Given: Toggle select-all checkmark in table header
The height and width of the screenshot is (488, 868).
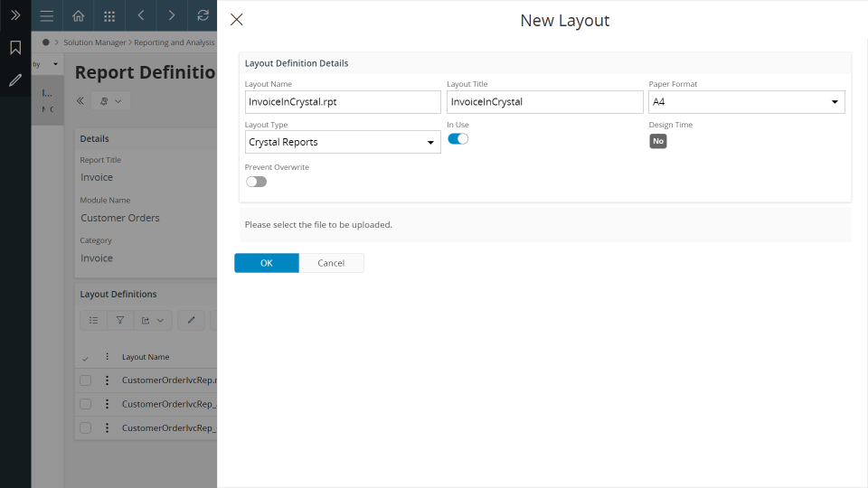Looking at the screenshot, I should 85,358.
